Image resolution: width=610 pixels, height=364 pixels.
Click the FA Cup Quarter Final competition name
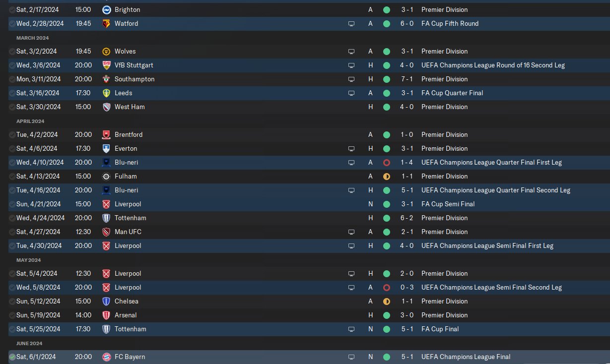click(452, 93)
